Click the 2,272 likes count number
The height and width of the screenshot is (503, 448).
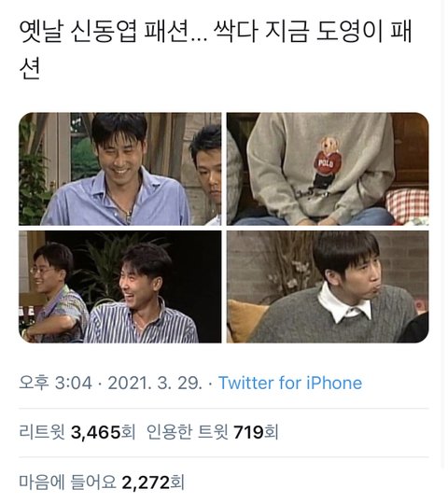(x=146, y=482)
